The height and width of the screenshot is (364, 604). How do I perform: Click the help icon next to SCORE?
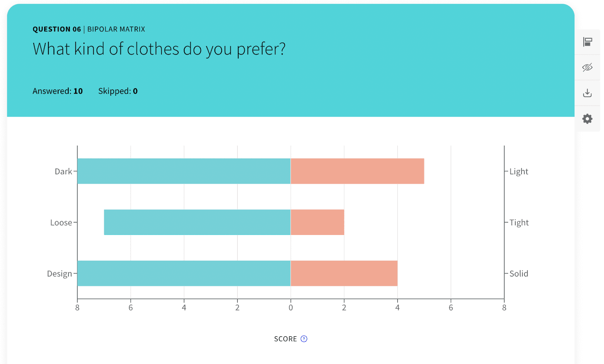point(304,339)
